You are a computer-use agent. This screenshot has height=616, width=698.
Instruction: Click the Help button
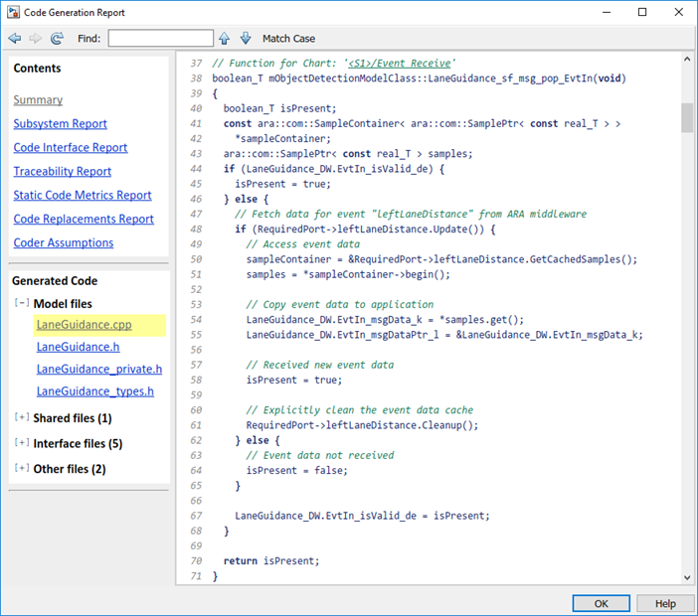click(x=665, y=603)
